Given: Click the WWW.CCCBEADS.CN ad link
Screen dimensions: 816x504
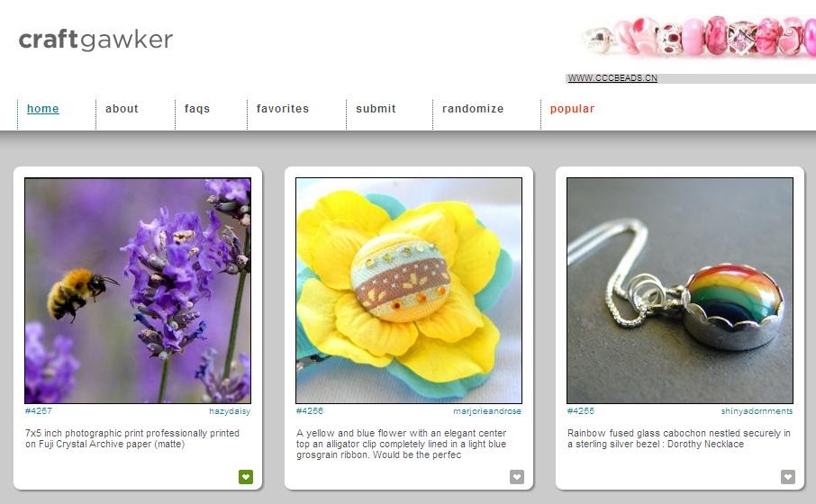Looking at the screenshot, I should pyautogui.click(x=612, y=78).
